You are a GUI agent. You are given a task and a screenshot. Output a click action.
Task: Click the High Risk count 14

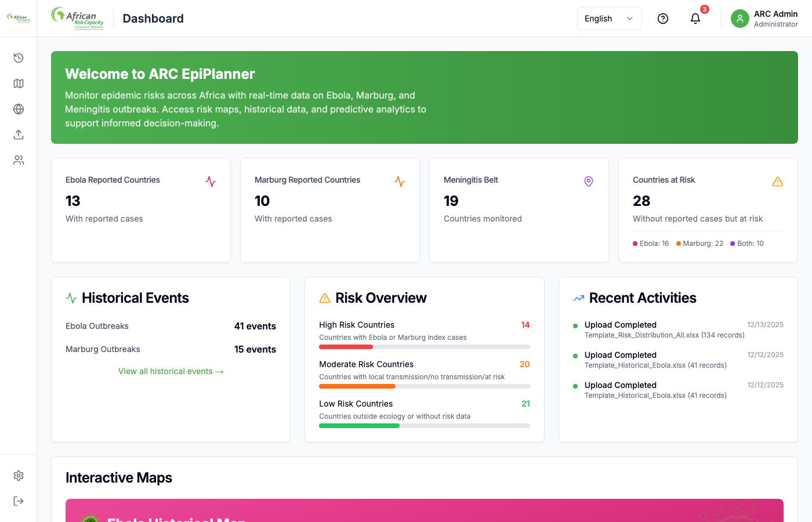click(525, 325)
